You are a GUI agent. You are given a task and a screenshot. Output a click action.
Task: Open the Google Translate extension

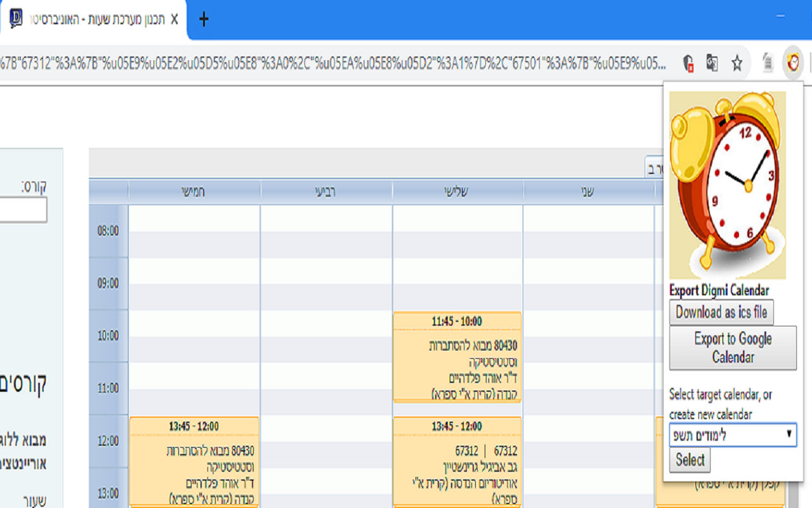713,63
